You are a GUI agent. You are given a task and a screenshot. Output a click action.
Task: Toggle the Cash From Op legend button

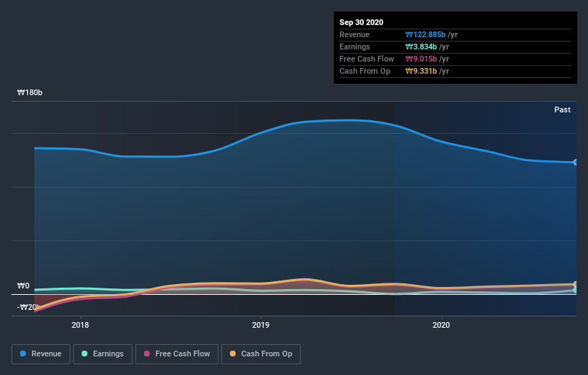(x=261, y=354)
